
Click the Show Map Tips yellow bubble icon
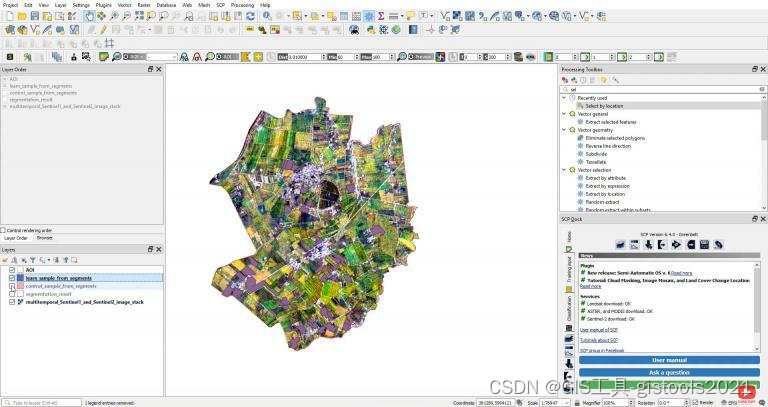410,16
